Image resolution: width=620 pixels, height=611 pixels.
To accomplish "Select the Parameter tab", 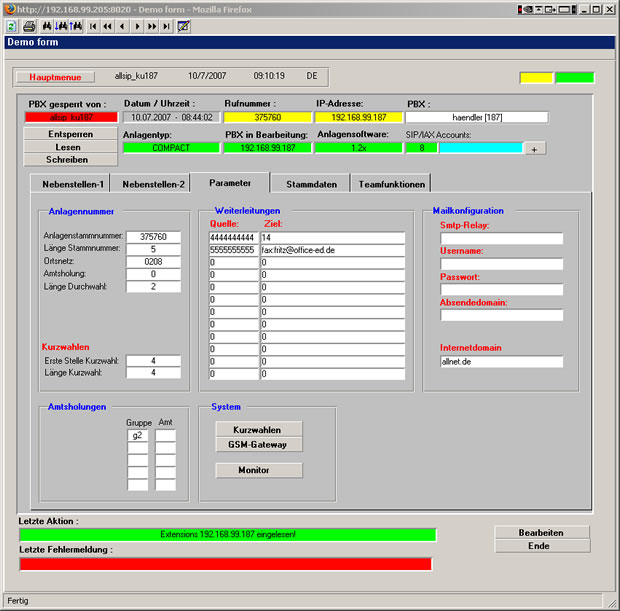I will (230, 183).
